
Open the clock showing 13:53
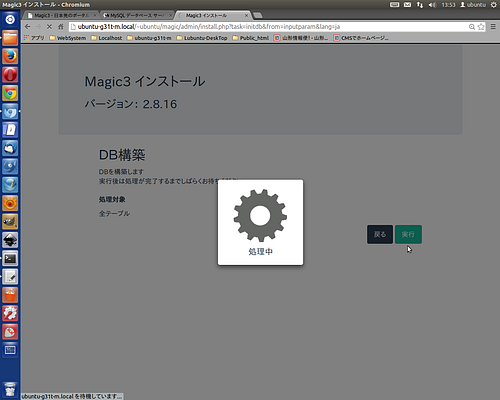coord(448,5)
